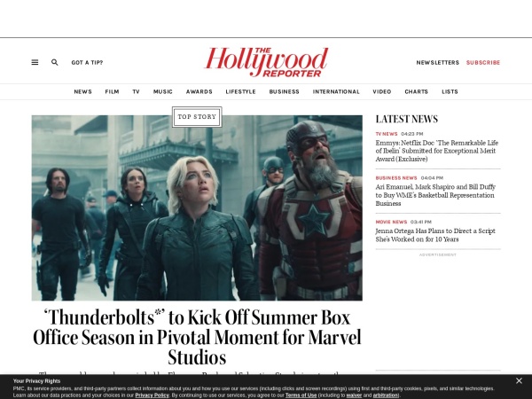Open Ari Emanuel WME basketball article

(x=435, y=195)
